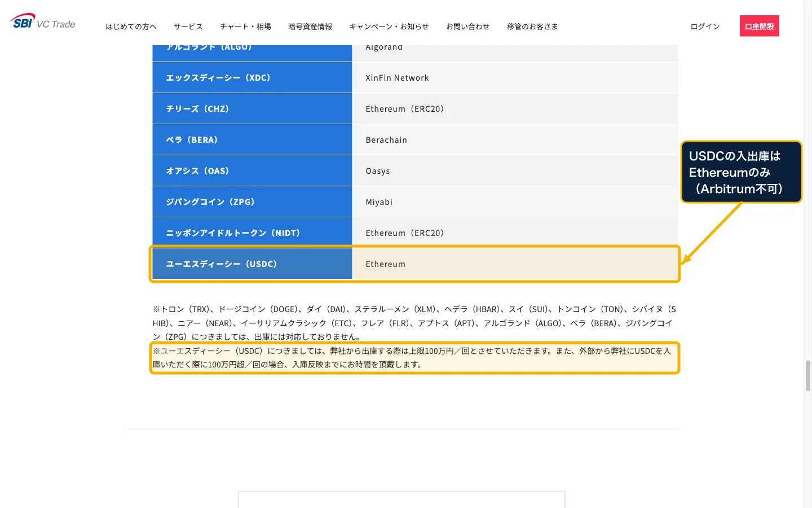
Task: Select the エックスディーシー（XDC） cell
Action: tap(252, 77)
